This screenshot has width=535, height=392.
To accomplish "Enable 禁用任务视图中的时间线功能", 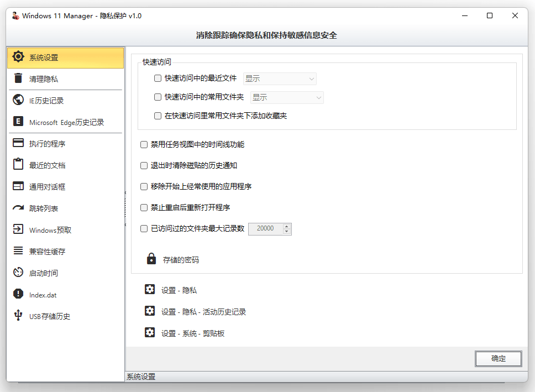I will point(144,144).
